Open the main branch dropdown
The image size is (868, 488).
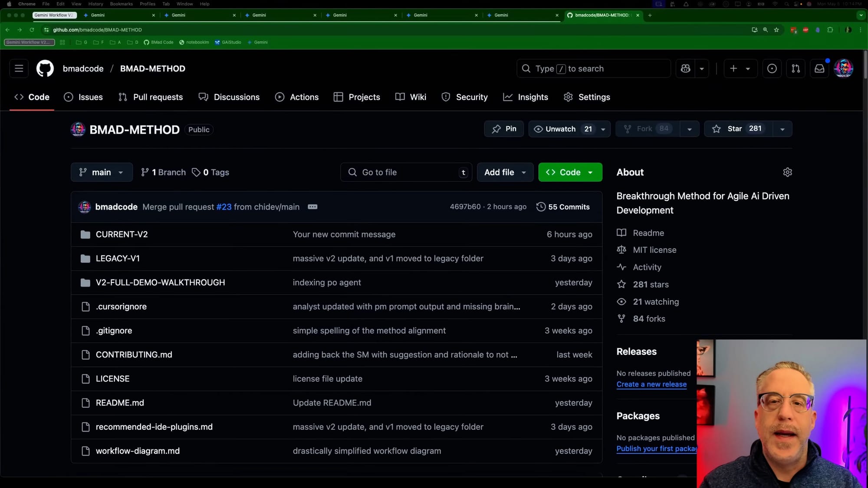(x=102, y=172)
